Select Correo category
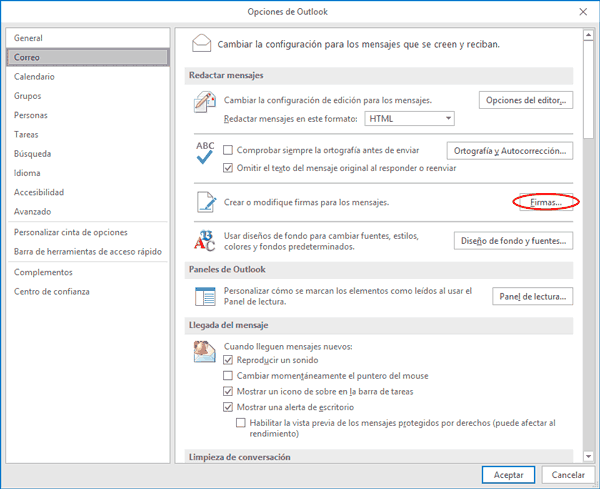The image size is (600, 489). pyautogui.click(x=88, y=57)
